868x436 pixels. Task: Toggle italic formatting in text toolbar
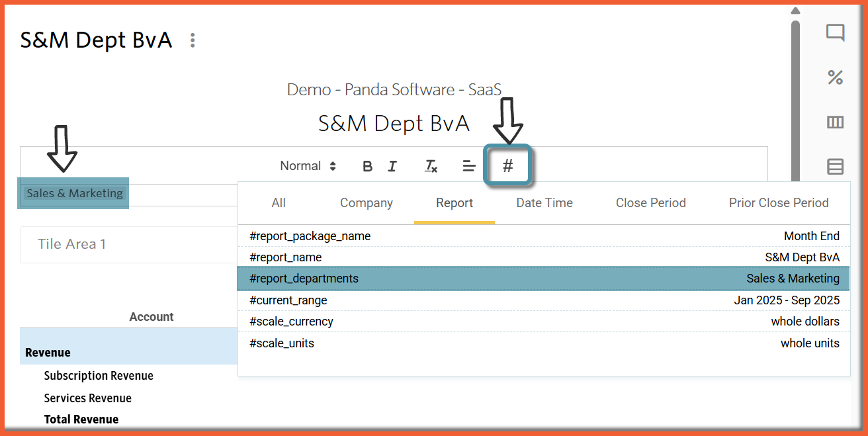tap(392, 166)
